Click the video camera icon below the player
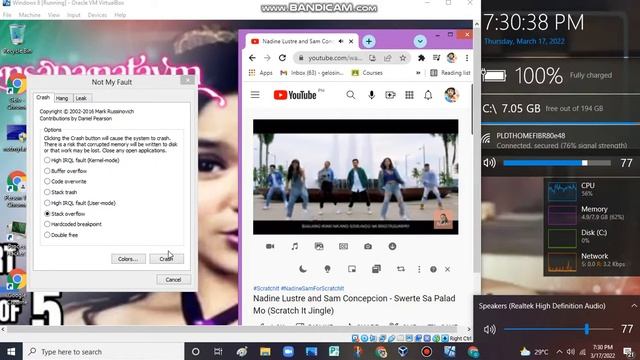The height and width of the screenshot is (360, 640). 270,247
